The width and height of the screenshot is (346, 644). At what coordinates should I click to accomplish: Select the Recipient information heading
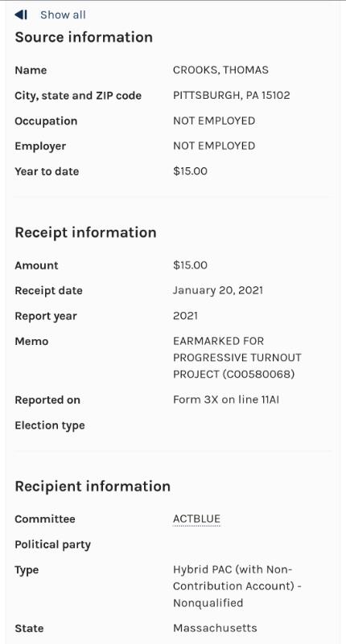[x=93, y=486]
